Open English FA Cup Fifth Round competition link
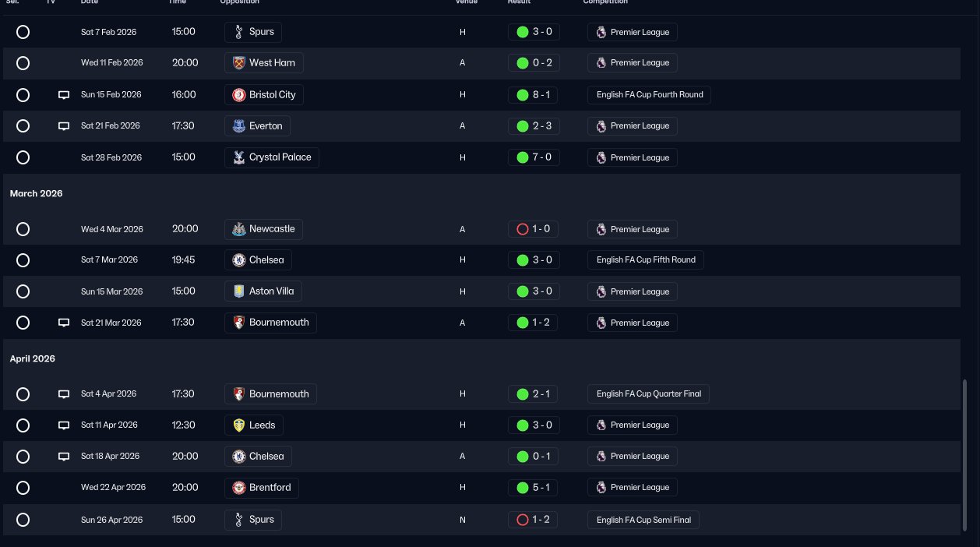 click(x=645, y=260)
